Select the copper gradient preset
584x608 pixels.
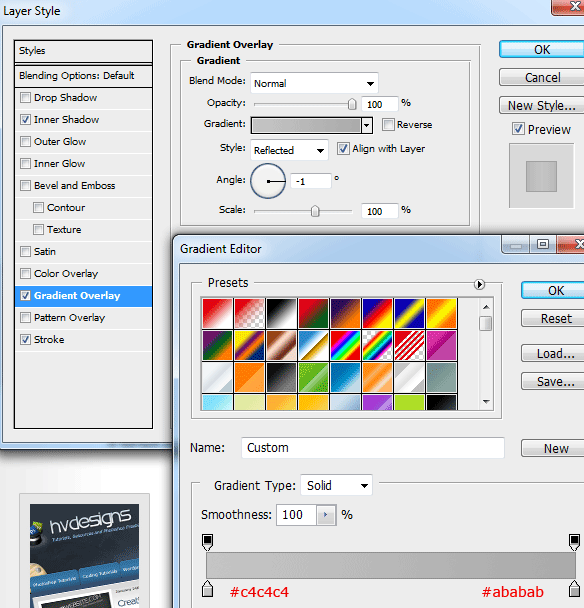click(x=282, y=345)
